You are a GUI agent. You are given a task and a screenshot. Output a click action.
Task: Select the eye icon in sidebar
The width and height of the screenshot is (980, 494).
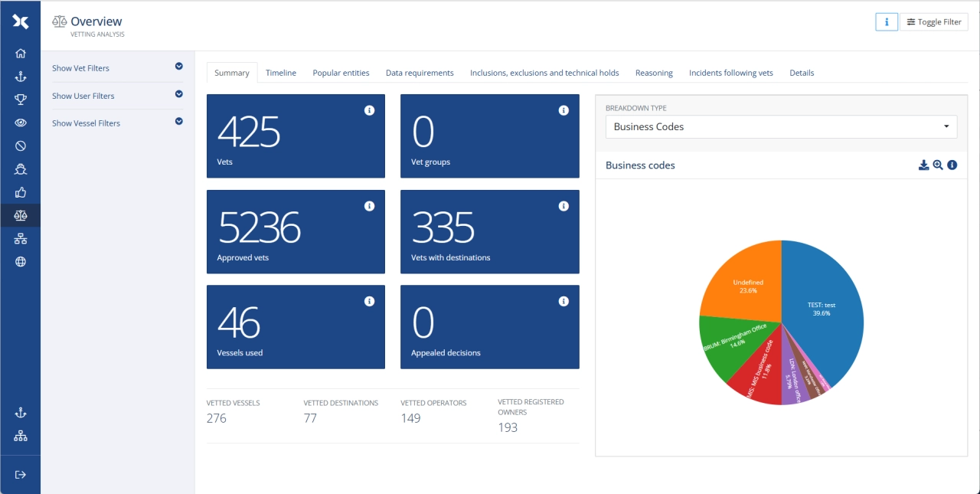pyautogui.click(x=21, y=123)
